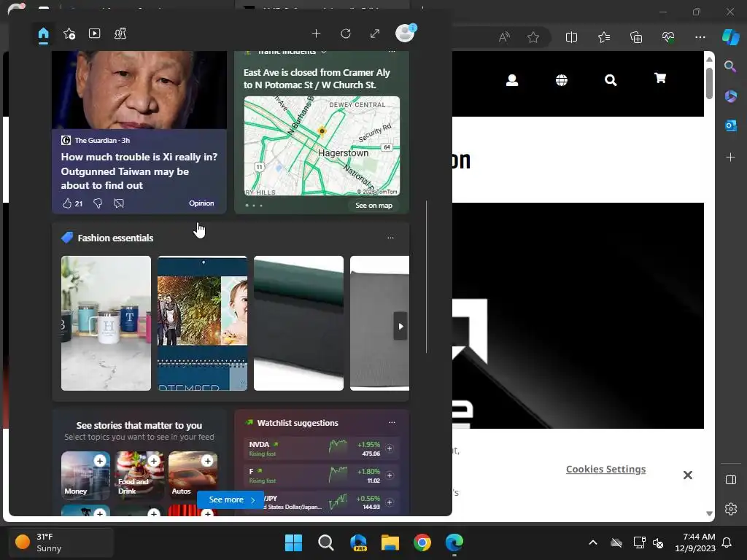Open the Microsoft 365 sidebar app
Image resolution: width=747 pixels, height=560 pixels.
(x=730, y=96)
